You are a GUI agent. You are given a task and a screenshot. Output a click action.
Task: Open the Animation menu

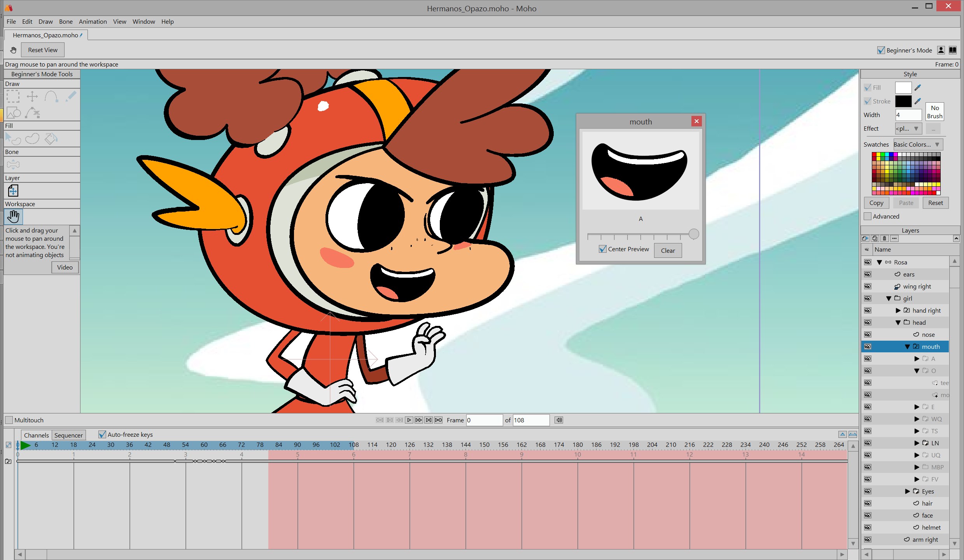pos(93,21)
